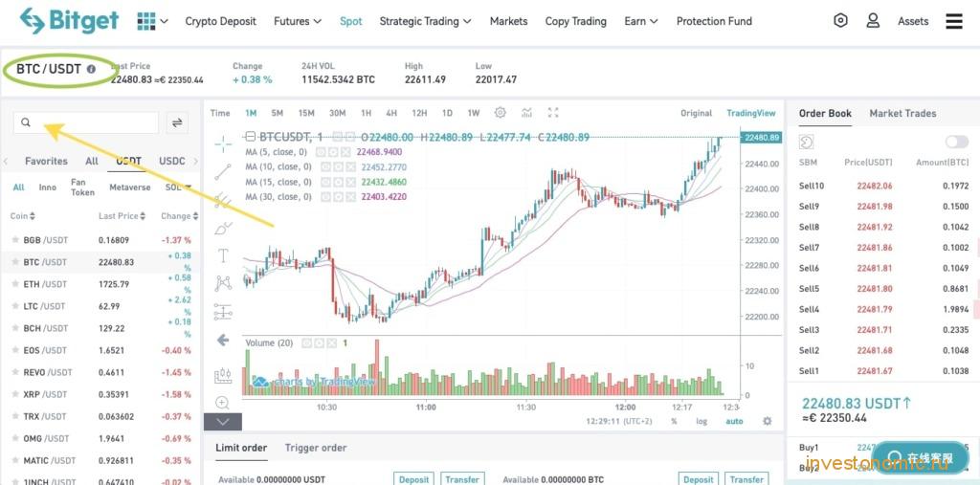980x485 pixels.
Task: Expand the Strategic Trading dropdown
Action: pyautogui.click(x=425, y=21)
